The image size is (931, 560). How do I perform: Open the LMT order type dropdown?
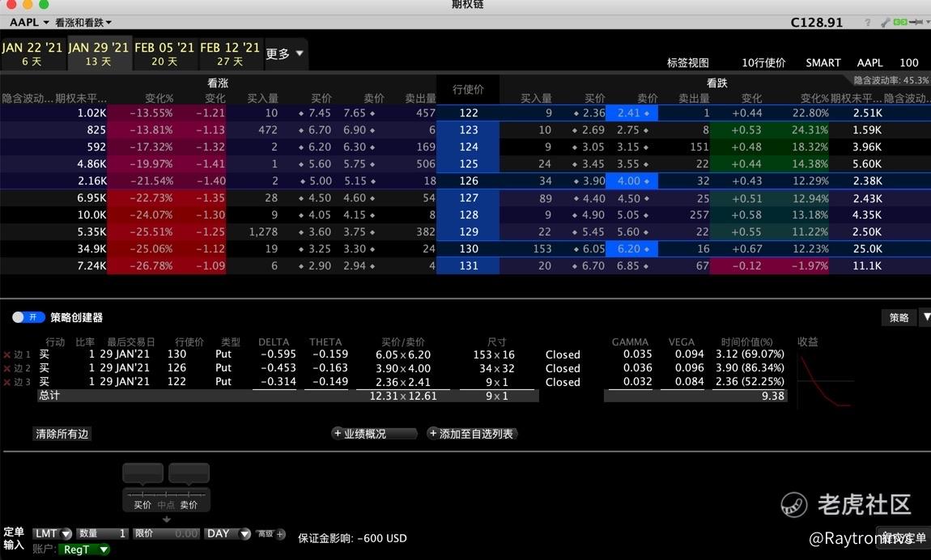point(53,534)
